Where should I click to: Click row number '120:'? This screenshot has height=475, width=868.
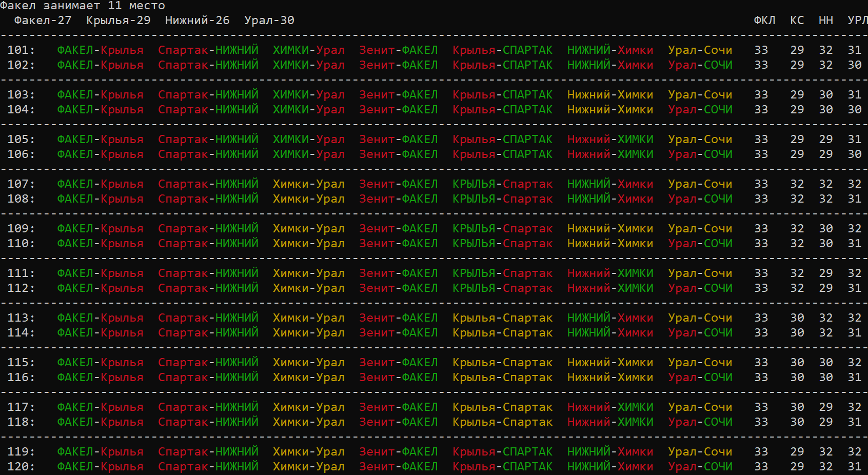(21, 467)
